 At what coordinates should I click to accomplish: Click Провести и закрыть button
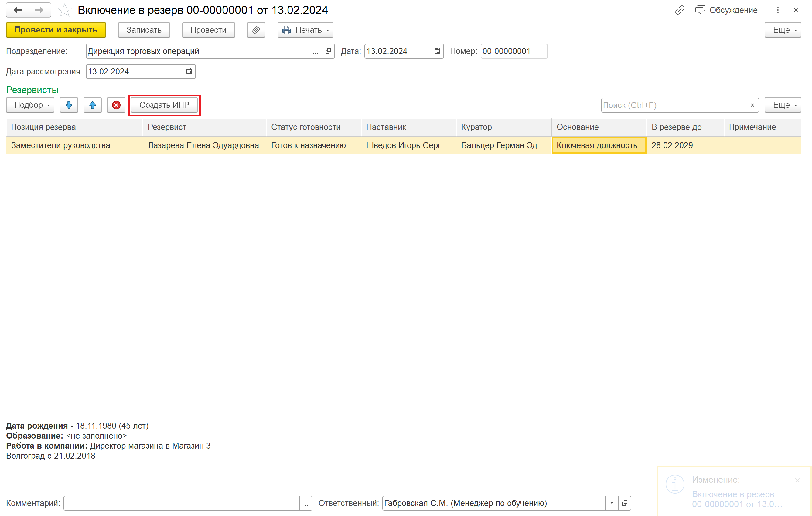[56, 30]
